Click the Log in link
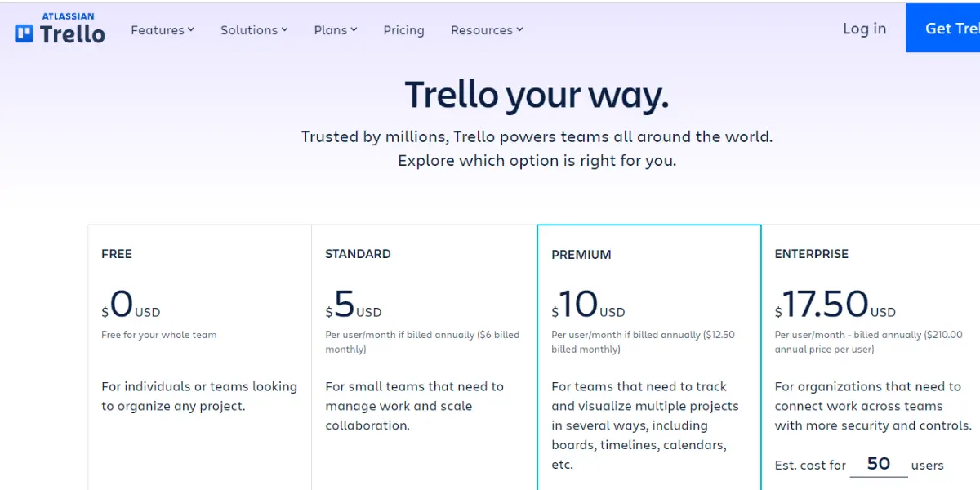 (864, 29)
